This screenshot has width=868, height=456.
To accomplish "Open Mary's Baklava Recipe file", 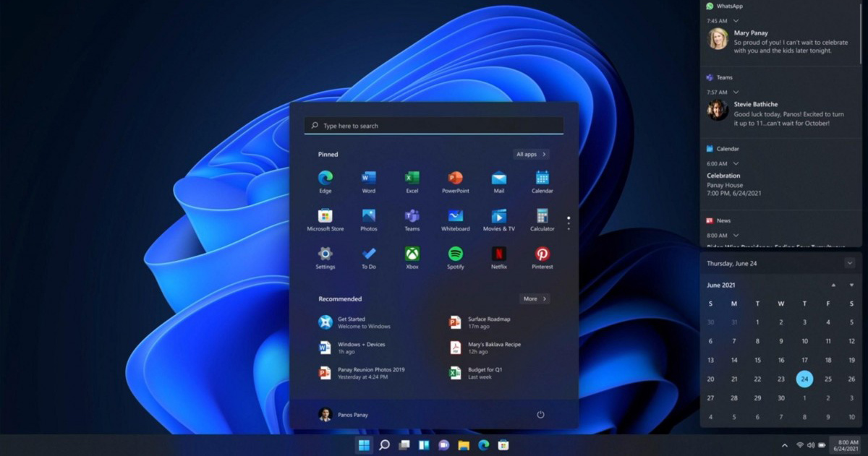I will tap(486, 348).
